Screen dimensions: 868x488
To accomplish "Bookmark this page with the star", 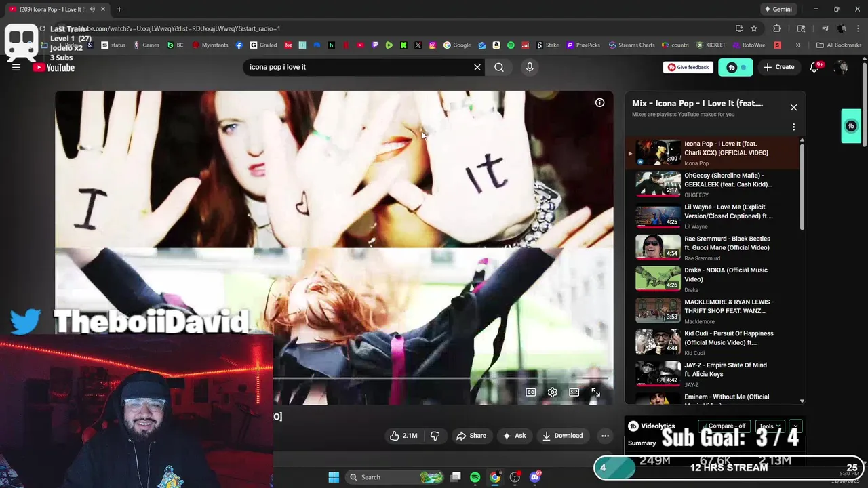I will coord(754,28).
